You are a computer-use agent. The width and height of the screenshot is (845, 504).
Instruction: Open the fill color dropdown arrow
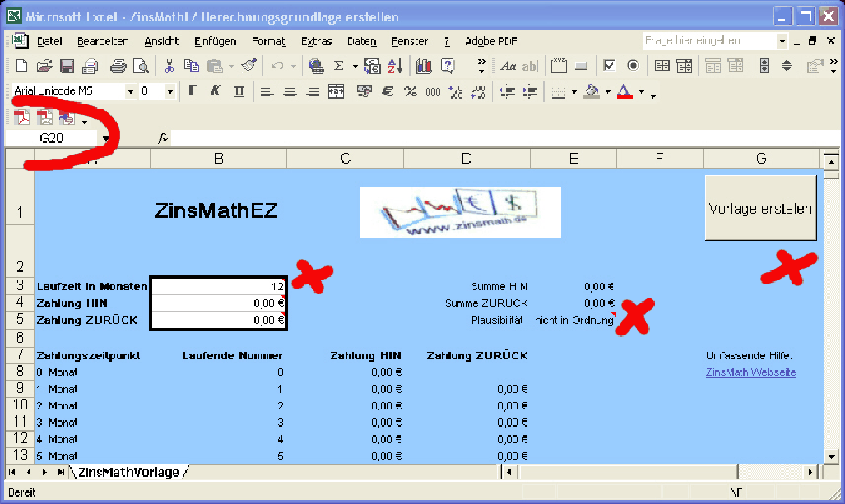[x=608, y=91]
